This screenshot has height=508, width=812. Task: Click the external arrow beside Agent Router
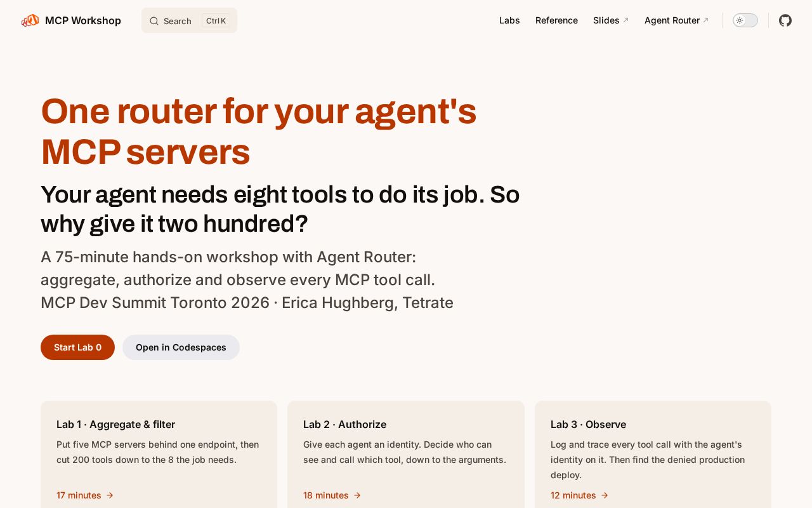coord(705,20)
